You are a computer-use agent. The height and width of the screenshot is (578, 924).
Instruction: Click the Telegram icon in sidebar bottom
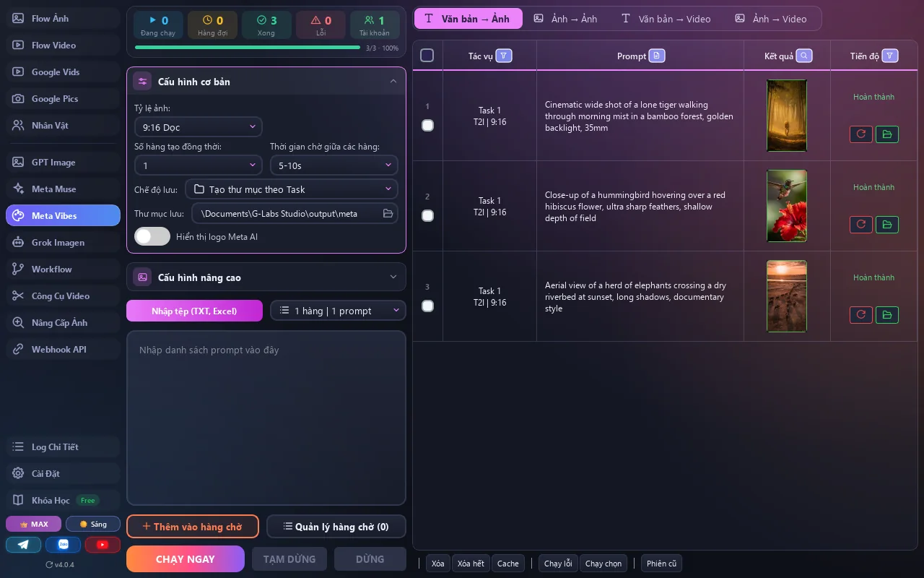pyautogui.click(x=24, y=545)
